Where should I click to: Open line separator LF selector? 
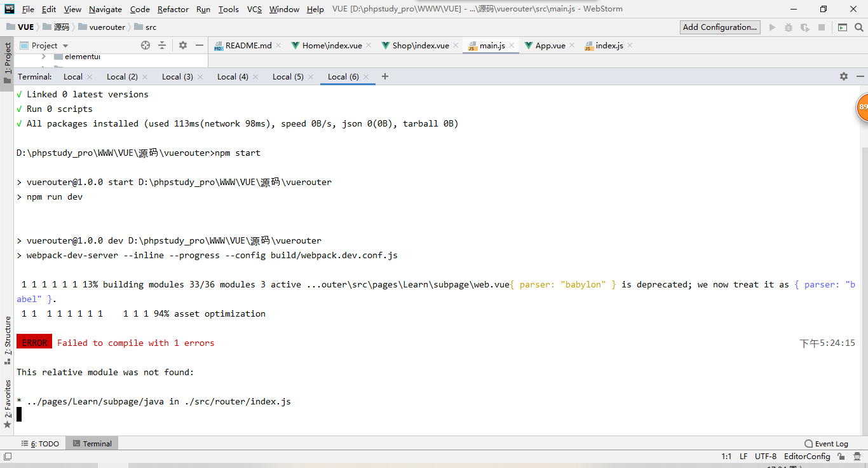coord(743,457)
